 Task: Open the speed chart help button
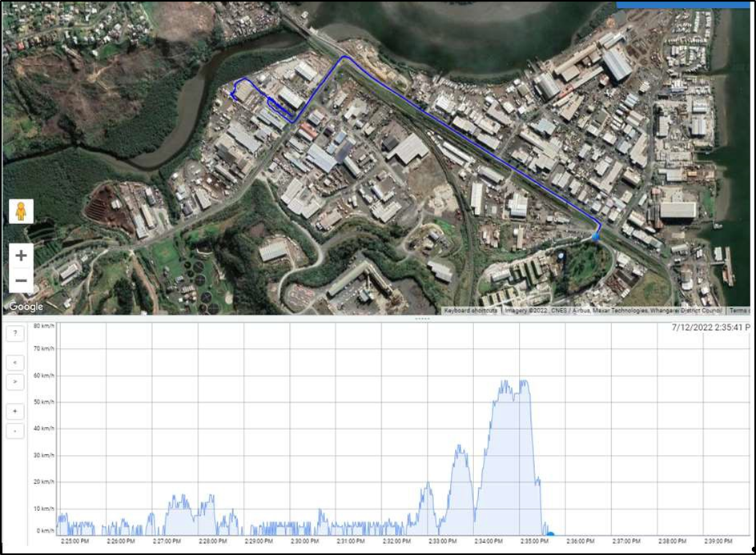click(x=14, y=333)
